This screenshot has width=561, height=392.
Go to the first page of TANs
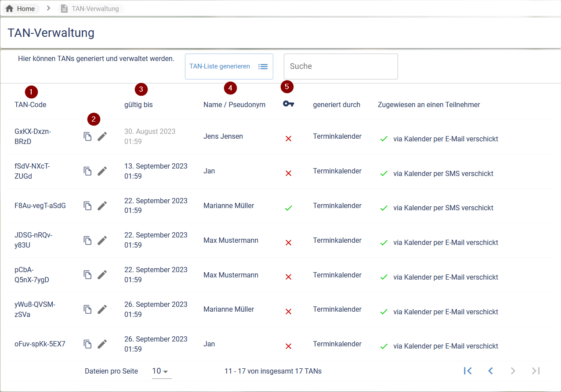(467, 371)
